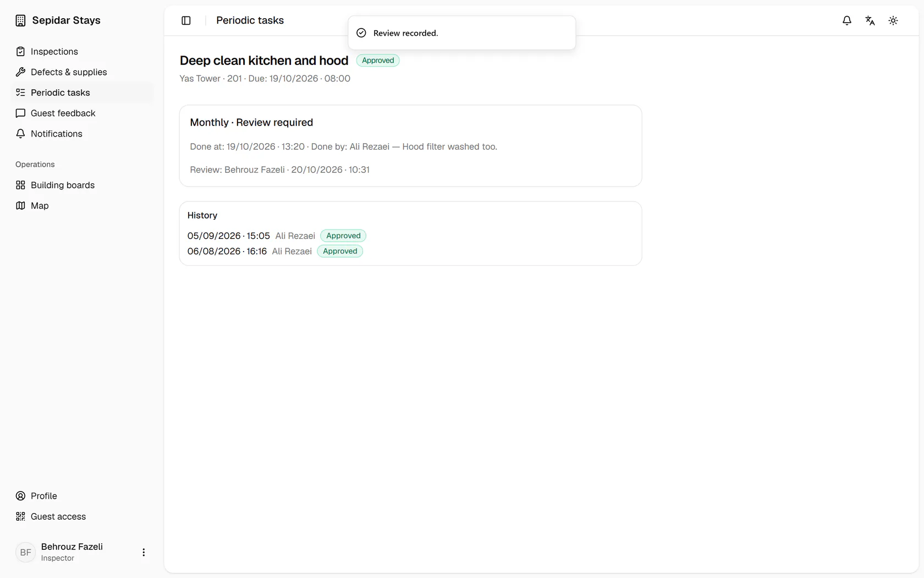Click the BF user avatar
Viewport: 924px width, 578px height.
[25, 552]
